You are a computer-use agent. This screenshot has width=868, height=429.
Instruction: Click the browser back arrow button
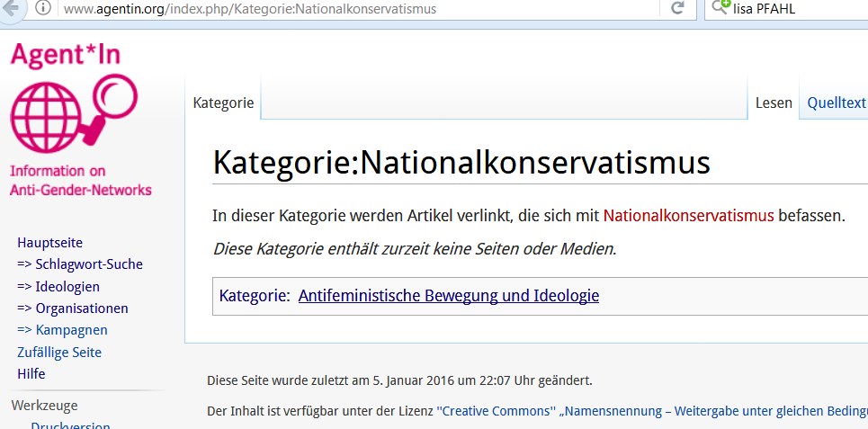pos(11,8)
